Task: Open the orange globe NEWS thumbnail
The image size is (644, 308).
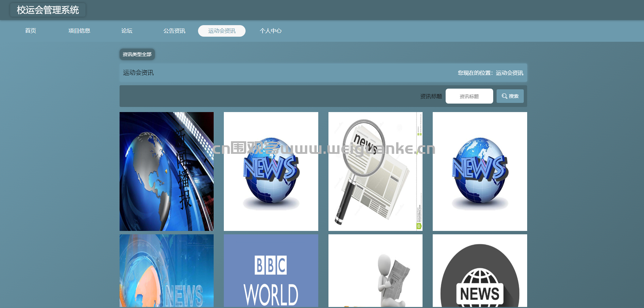Action: [x=166, y=271]
